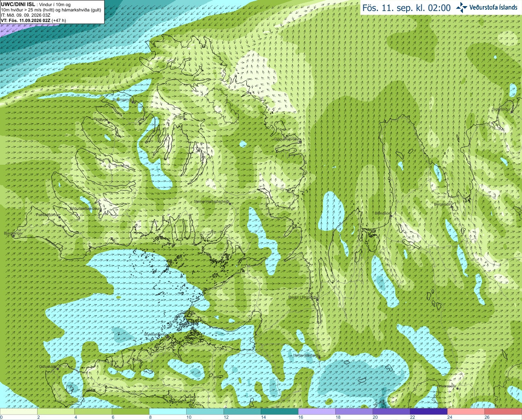Click the Steingrímsfjarðarheiði station label
Viewport: 522px width, 420px height.
(x=211, y=201)
